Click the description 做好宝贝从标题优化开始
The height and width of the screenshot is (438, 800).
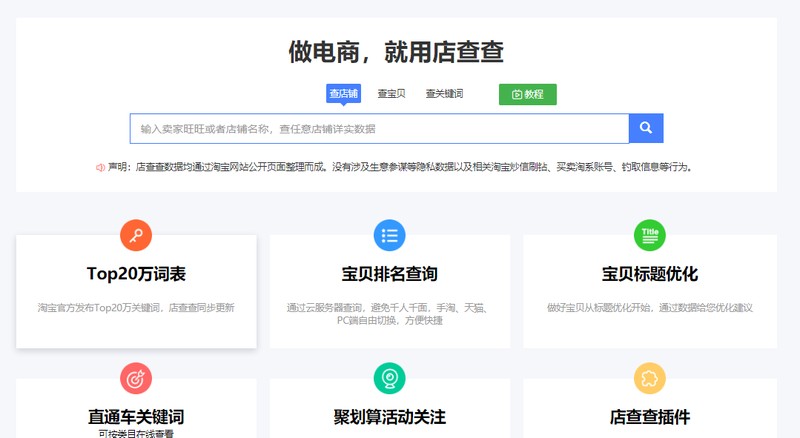pyautogui.click(x=649, y=308)
